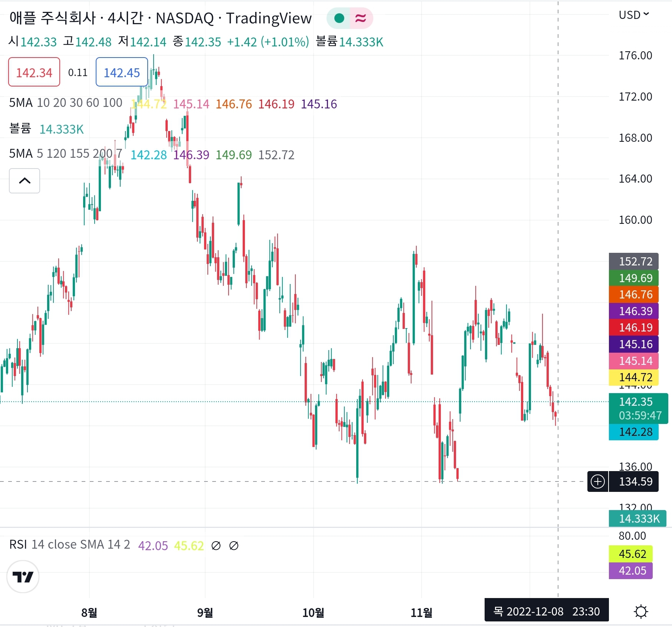Click the red sell price 142.34 button
This screenshot has height=627, width=672.
pos(34,72)
